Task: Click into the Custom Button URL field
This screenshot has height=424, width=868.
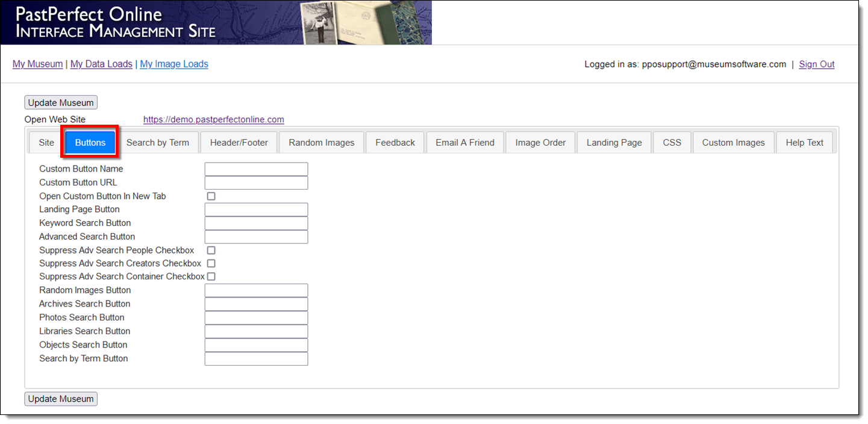Action: (x=256, y=182)
